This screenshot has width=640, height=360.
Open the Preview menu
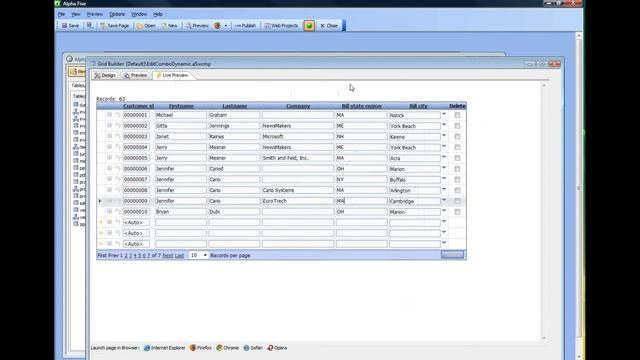click(95, 14)
